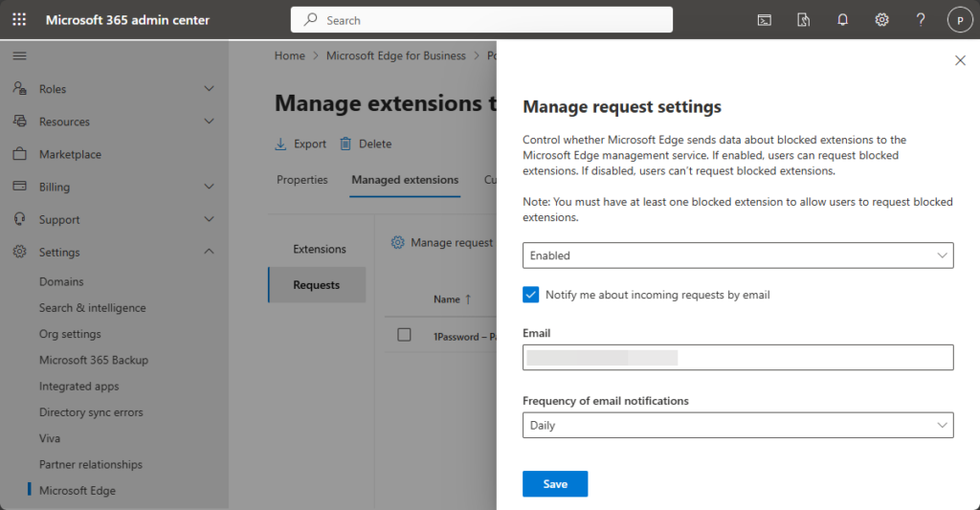
Task: Click the notifications bell icon
Action: pyautogui.click(x=842, y=20)
